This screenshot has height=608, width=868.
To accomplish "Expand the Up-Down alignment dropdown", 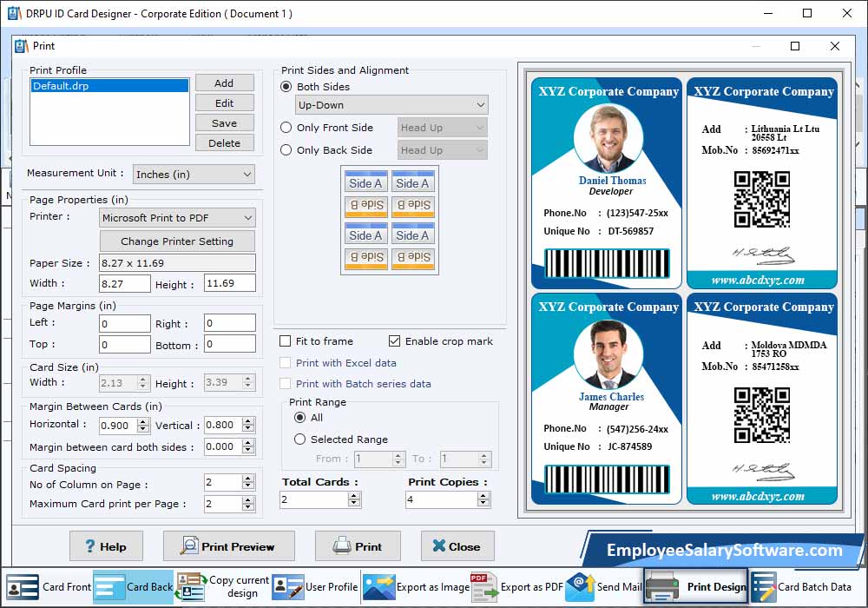I will (x=391, y=104).
